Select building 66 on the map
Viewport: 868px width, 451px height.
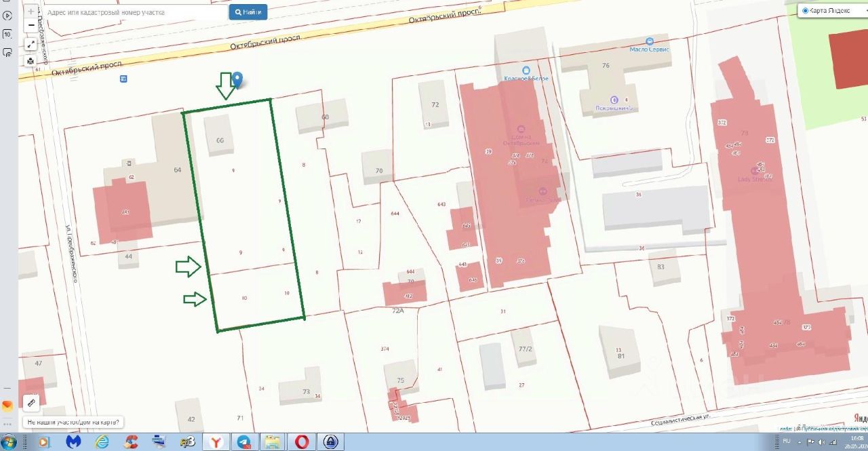[220, 136]
